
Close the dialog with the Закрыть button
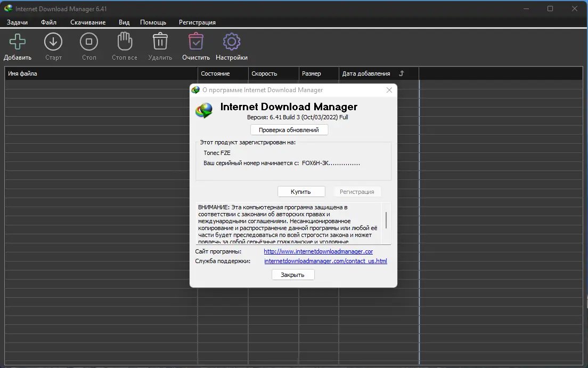(x=292, y=274)
